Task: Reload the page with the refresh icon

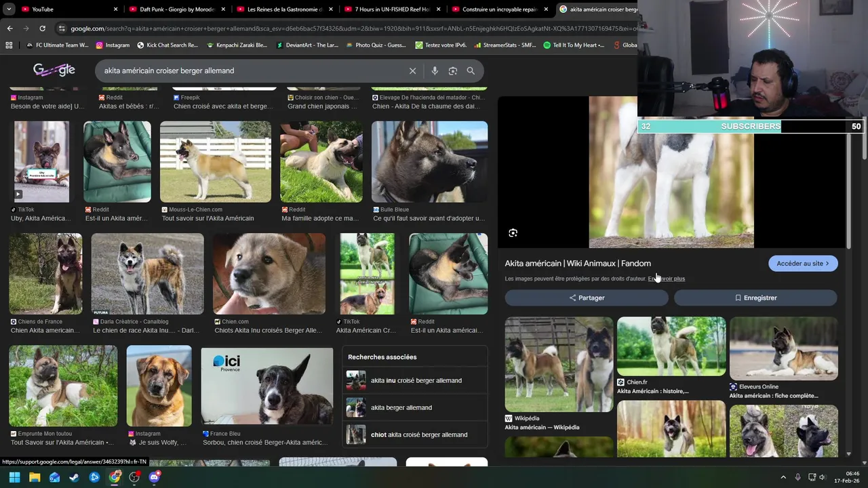Action: click(x=42, y=28)
